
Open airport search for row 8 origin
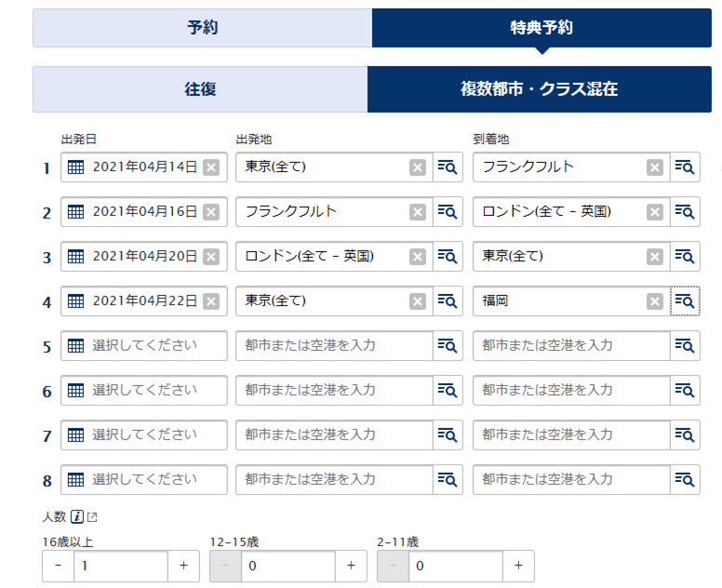pos(448,480)
